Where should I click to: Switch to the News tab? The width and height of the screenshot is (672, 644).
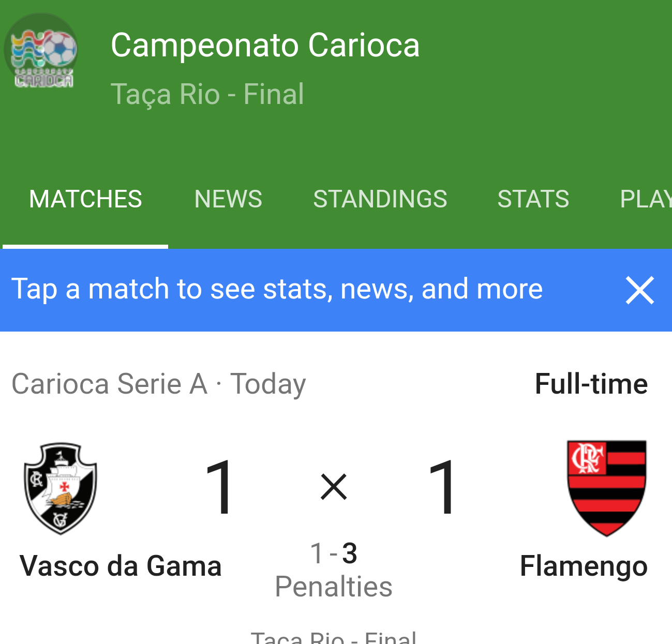[x=228, y=199]
